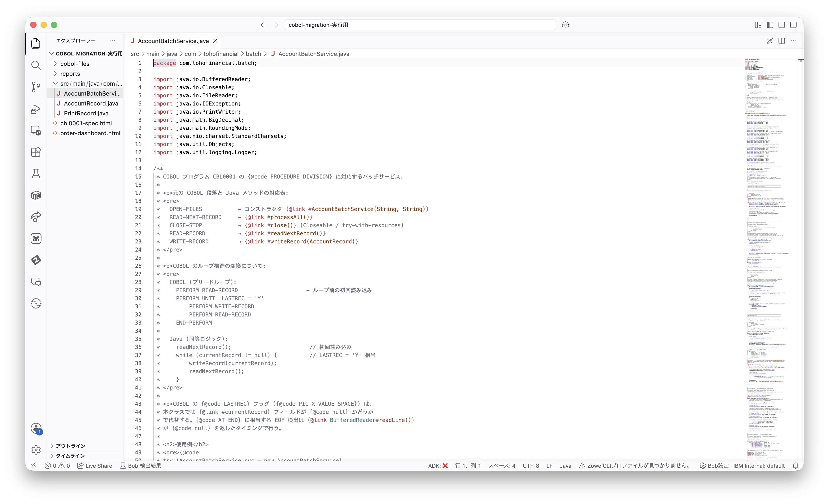Go back with the left arrow
The height and width of the screenshot is (504, 829).
[x=263, y=25]
